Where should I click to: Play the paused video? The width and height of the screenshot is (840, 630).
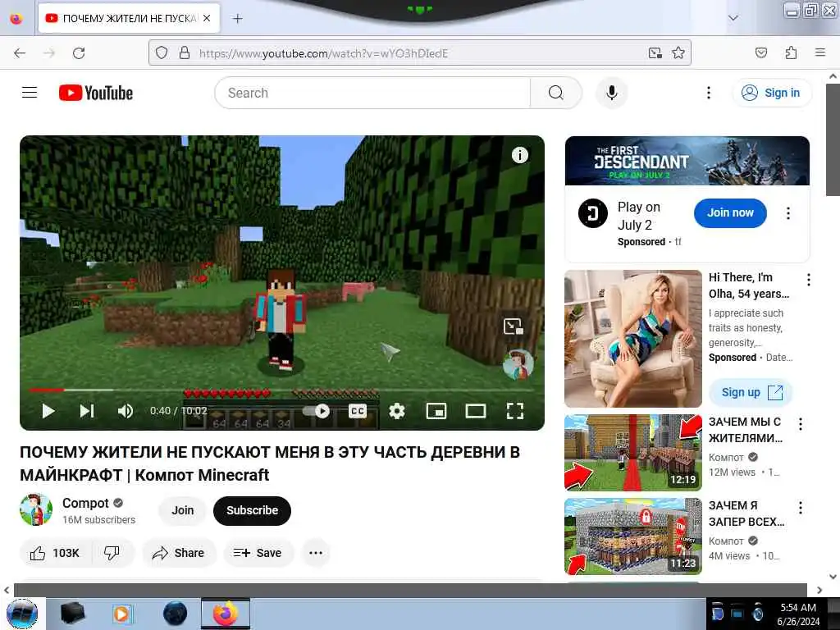[x=48, y=411]
